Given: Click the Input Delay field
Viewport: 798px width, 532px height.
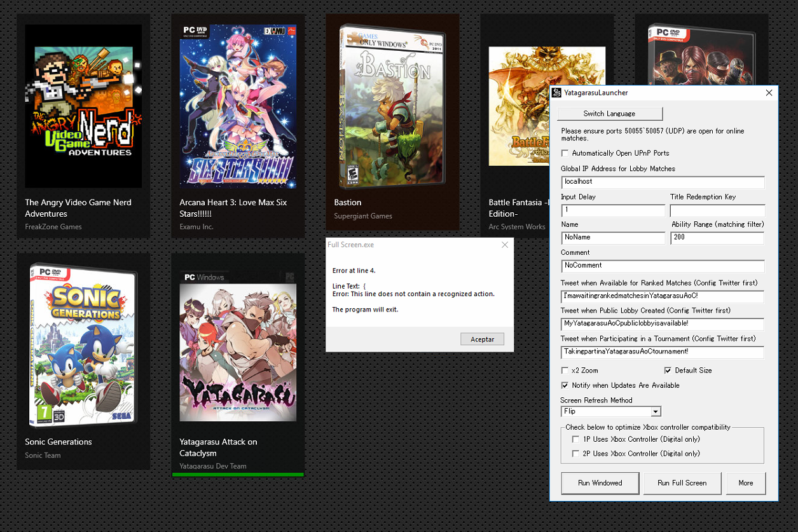Looking at the screenshot, I should (613, 210).
